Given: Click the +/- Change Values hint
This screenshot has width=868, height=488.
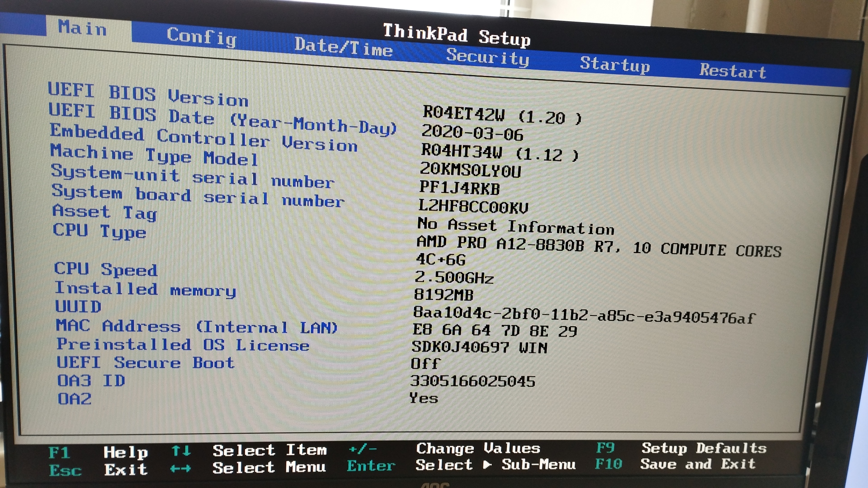Looking at the screenshot, I should point(363,449).
